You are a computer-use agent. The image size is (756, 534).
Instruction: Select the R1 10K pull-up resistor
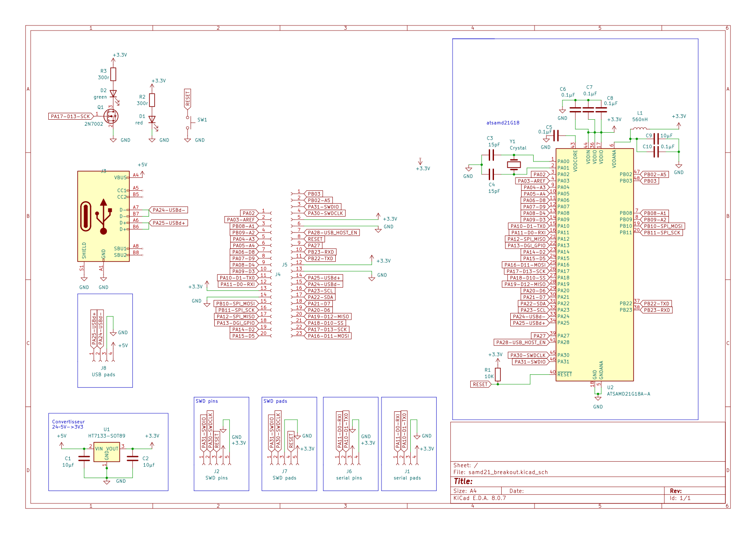(498, 374)
